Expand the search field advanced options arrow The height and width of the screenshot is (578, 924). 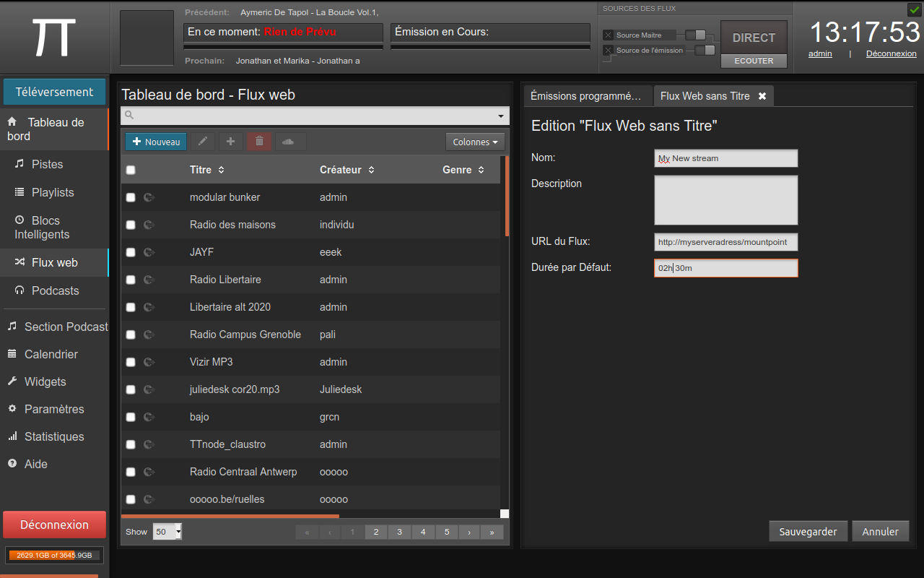pyautogui.click(x=501, y=116)
